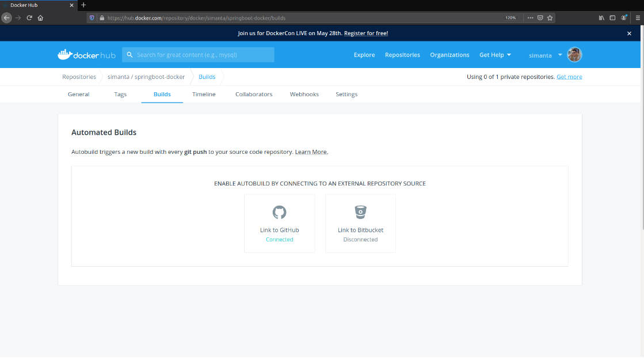Click the 120% zoom level indicator
This screenshot has height=359, width=644.
(x=510, y=18)
